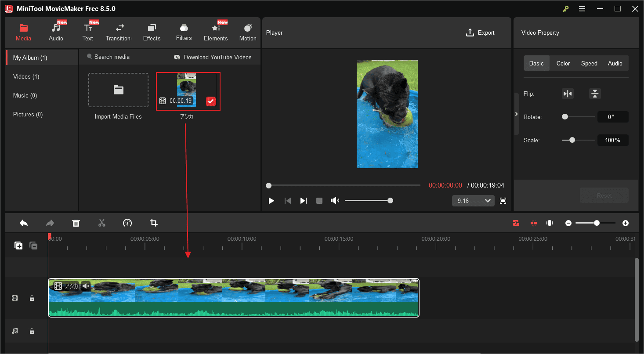Screen dimensions: 644x354
Task: Flip the video vertically
Action: tap(595, 94)
